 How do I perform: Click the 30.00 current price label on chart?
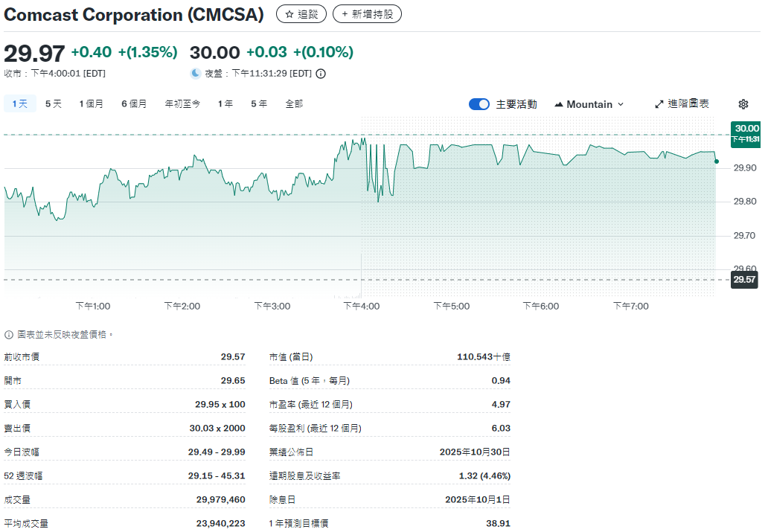click(x=745, y=132)
